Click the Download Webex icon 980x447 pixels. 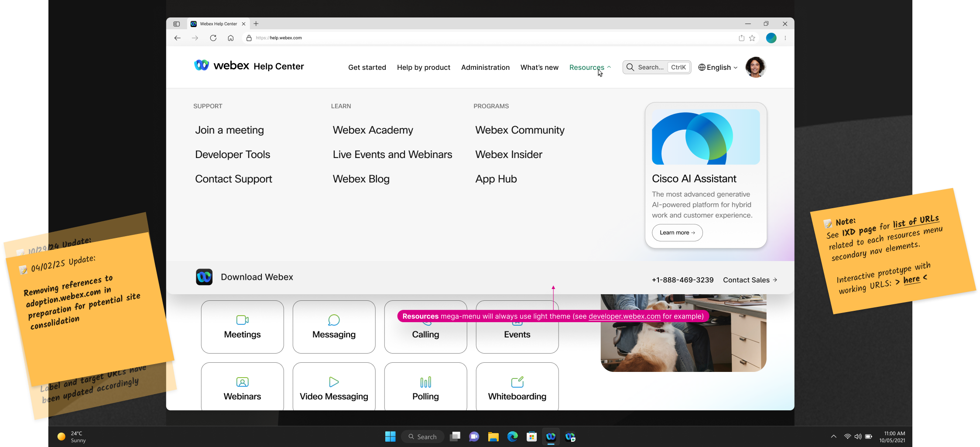click(204, 277)
